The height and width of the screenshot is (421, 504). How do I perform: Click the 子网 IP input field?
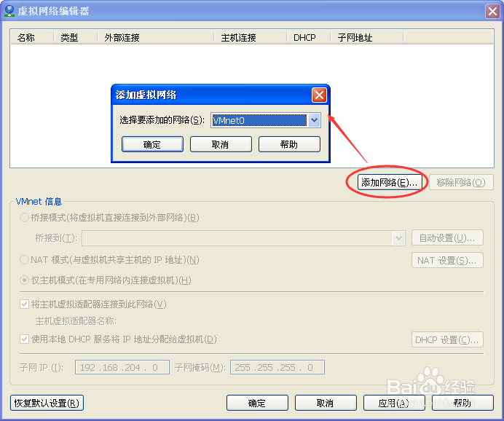pyautogui.click(x=122, y=367)
